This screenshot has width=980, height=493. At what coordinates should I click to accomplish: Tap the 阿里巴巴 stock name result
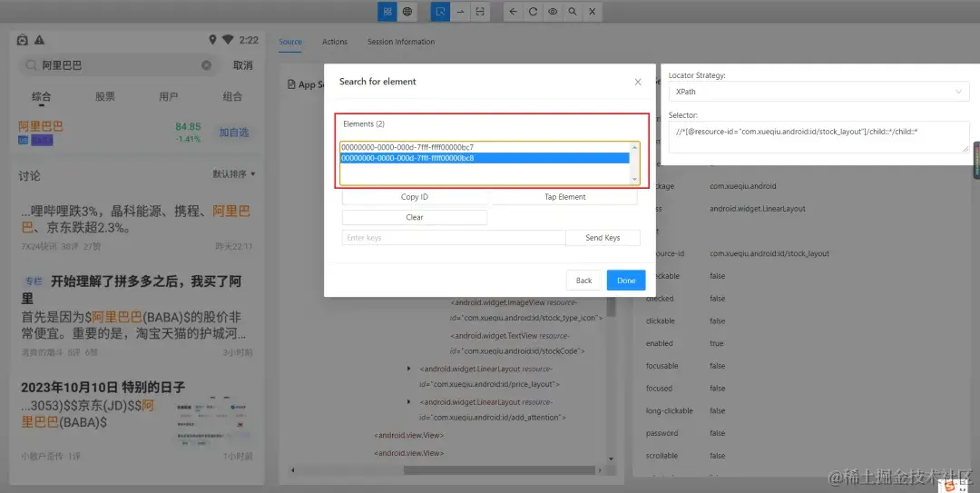click(41, 126)
